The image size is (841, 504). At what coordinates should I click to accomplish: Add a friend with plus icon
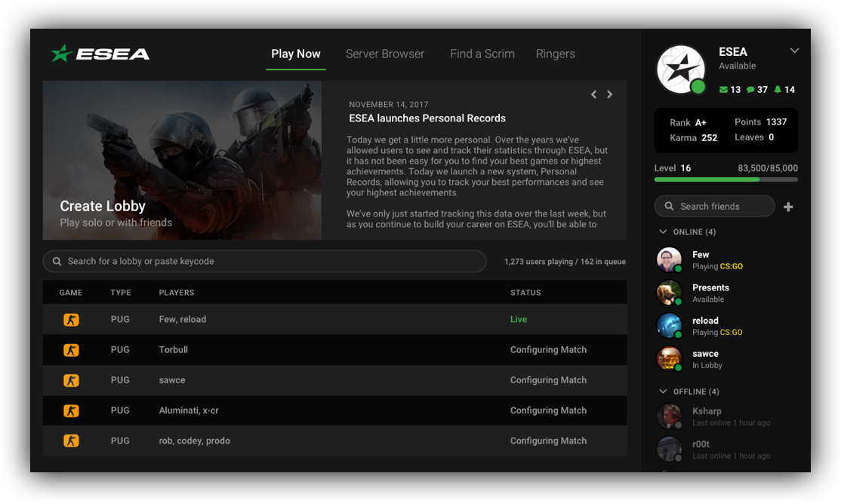point(788,207)
